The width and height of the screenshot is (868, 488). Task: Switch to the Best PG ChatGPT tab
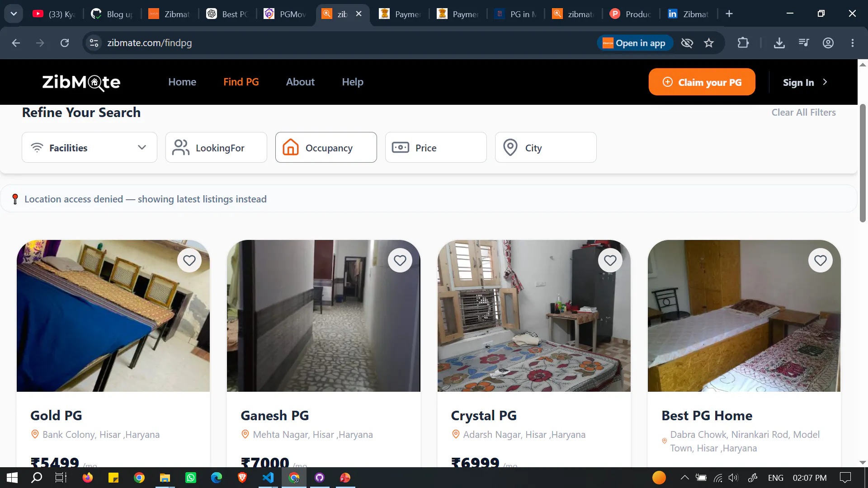(x=227, y=14)
